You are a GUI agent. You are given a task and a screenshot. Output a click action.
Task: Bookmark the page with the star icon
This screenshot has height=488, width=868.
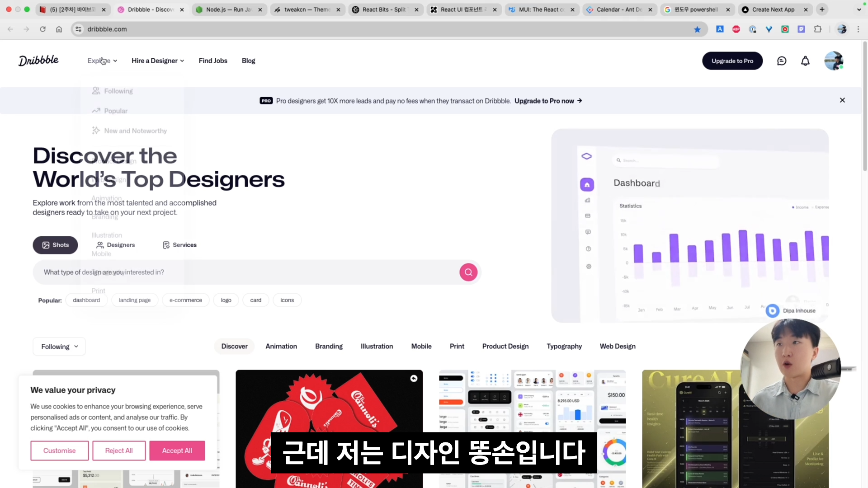698,29
